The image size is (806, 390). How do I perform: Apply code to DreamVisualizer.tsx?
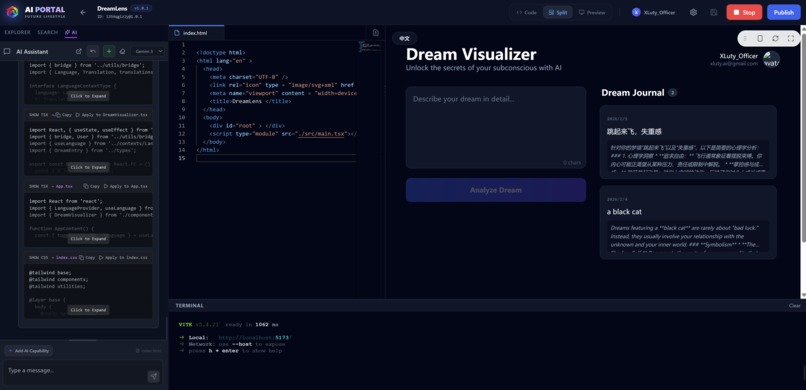pos(112,115)
